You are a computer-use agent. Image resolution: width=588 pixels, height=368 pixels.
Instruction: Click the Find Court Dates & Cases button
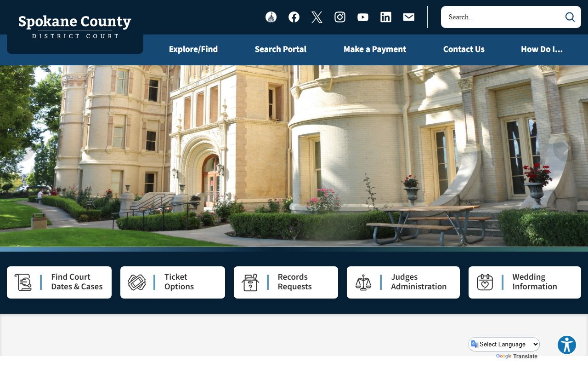coord(59,282)
